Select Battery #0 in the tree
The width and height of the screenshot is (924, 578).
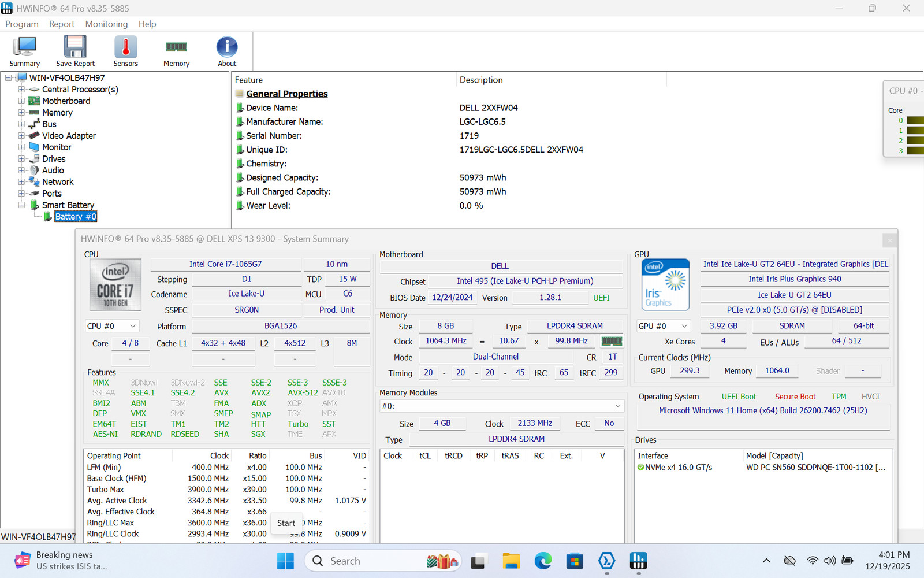pos(76,216)
